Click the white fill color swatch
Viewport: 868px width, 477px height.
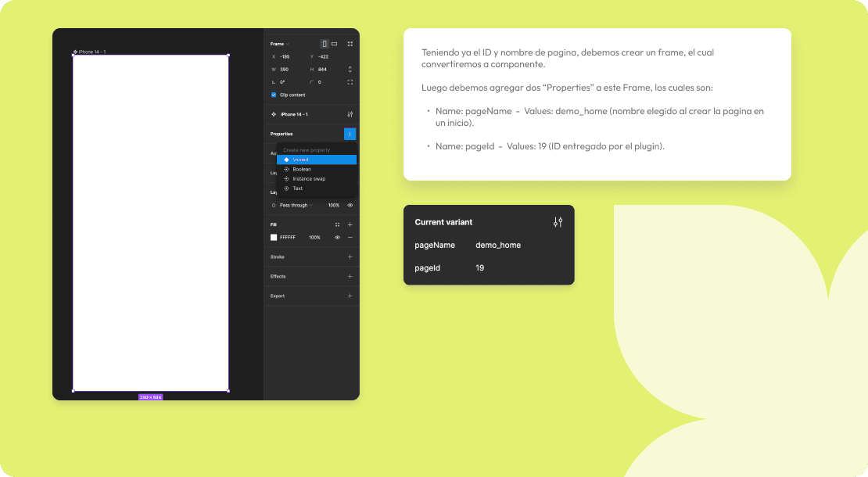273,238
